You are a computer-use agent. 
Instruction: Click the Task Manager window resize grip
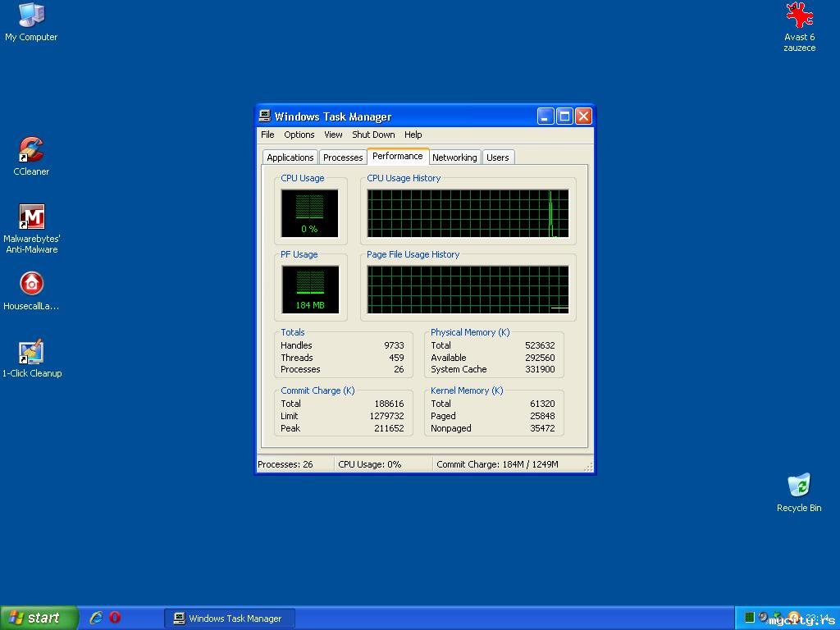click(x=588, y=467)
